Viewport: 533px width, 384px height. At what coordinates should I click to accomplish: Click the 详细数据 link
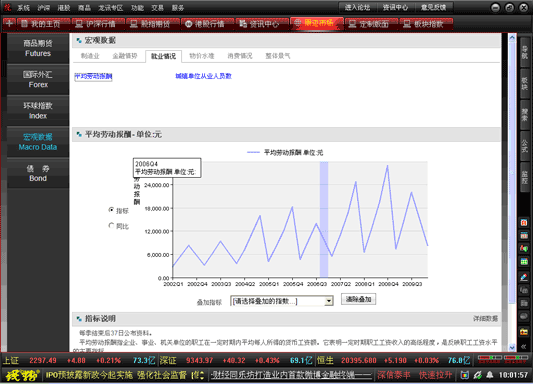click(485, 318)
